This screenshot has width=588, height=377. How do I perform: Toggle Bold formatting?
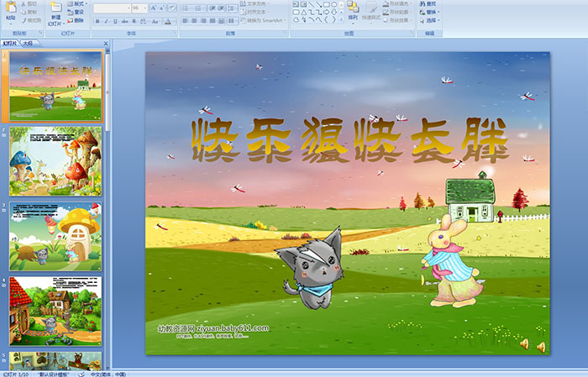[x=97, y=21]
